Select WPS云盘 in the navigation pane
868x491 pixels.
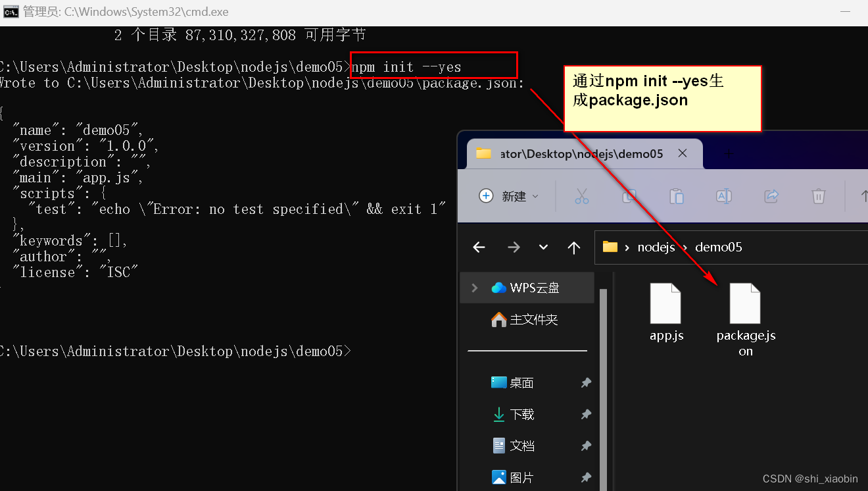point(526,288)
